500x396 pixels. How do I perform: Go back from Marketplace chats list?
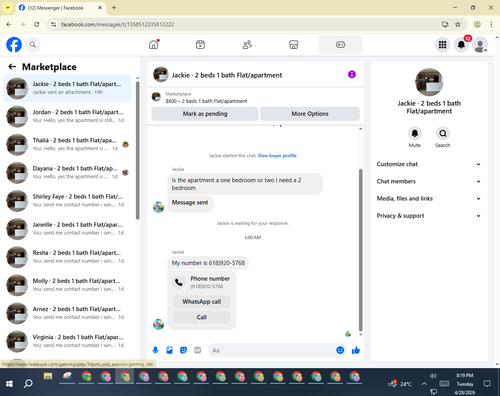pos(12,67)
